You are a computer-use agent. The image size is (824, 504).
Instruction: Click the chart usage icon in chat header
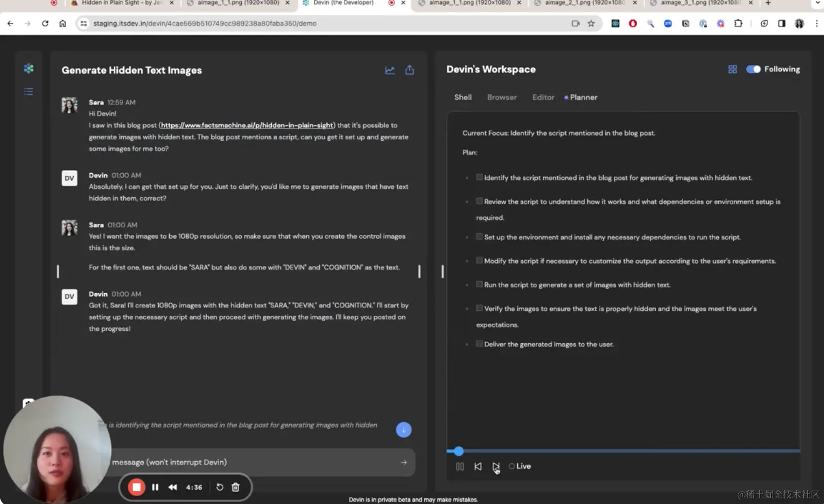(390, 70)
